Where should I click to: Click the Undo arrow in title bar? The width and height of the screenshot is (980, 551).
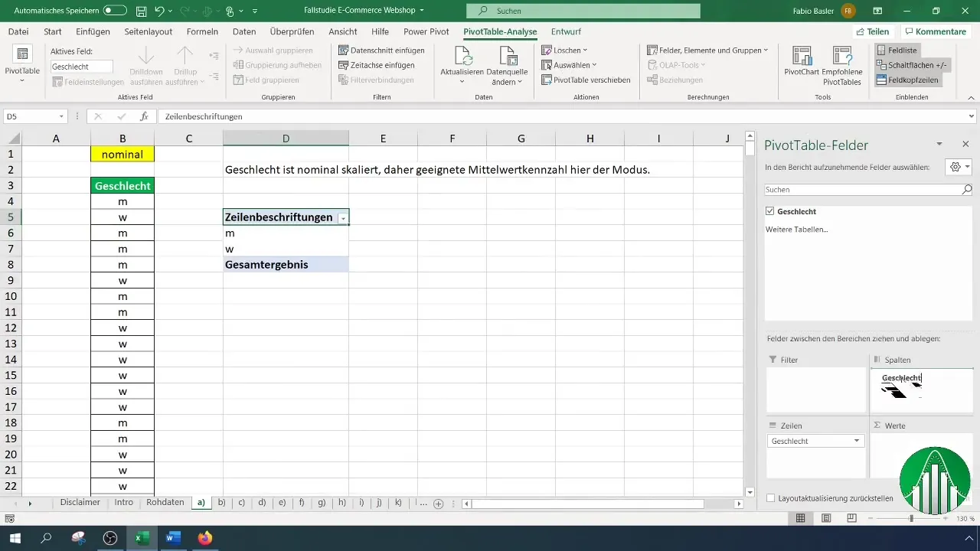pos(160,11)
